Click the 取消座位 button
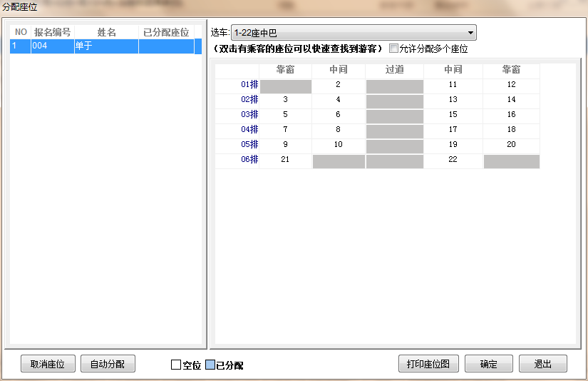 click(48, 364)
